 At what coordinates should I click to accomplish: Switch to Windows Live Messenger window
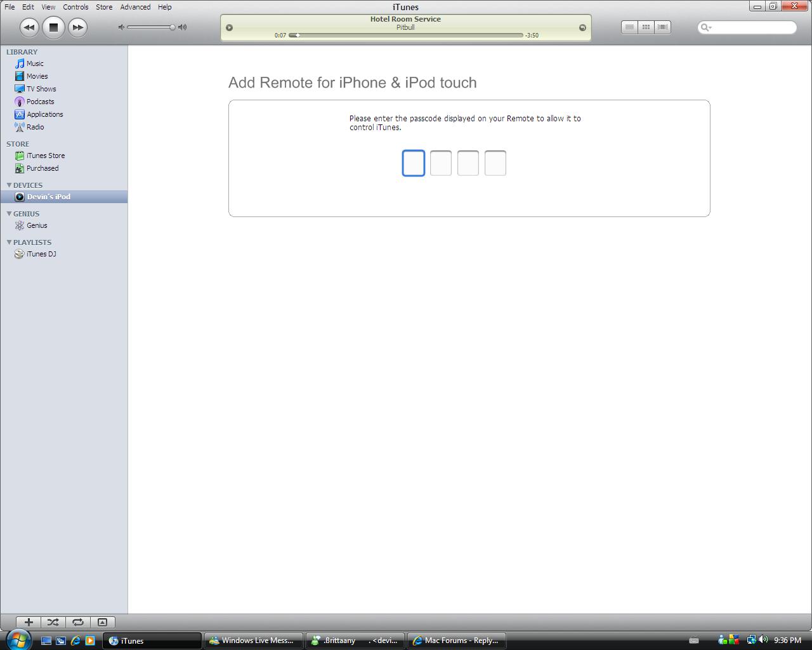[254, 640]
